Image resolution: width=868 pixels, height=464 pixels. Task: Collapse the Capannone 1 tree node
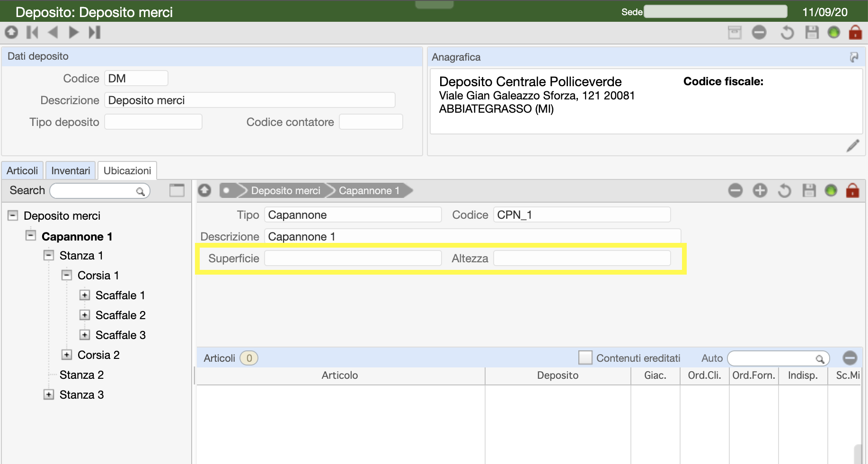pos(31,235)
